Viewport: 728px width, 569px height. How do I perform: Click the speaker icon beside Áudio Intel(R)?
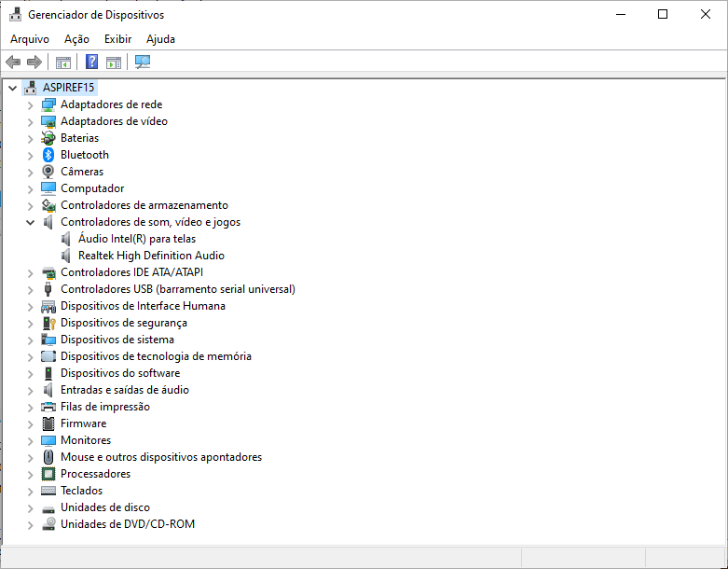pyautogui.click(x=66, y=239)
